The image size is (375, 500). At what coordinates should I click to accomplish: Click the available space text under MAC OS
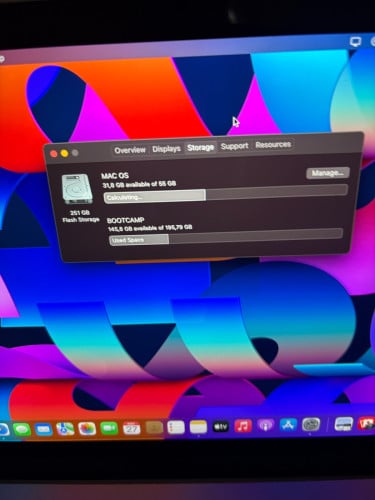pyautogui.click(x=139, y=185)
